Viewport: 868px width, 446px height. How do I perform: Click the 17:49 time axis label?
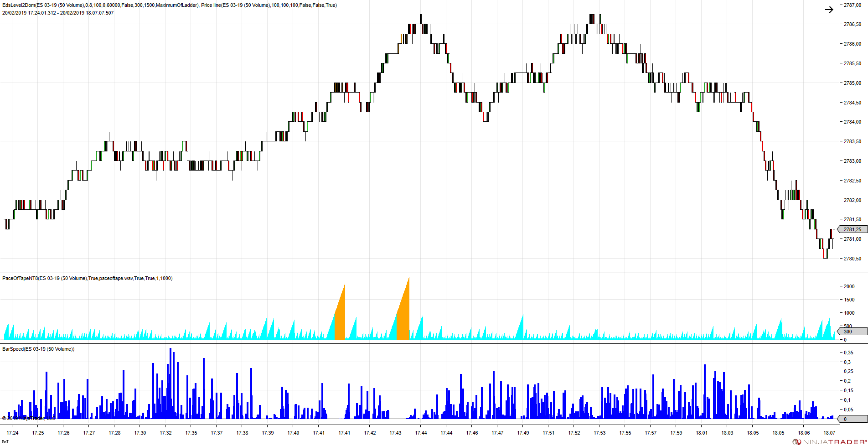523,433
